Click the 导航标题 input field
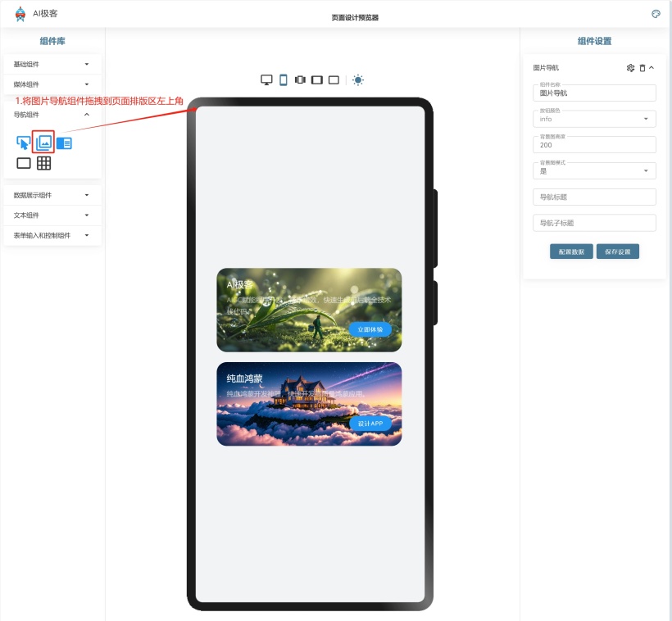Screen dimensions: 672x621 coord(594,197)
